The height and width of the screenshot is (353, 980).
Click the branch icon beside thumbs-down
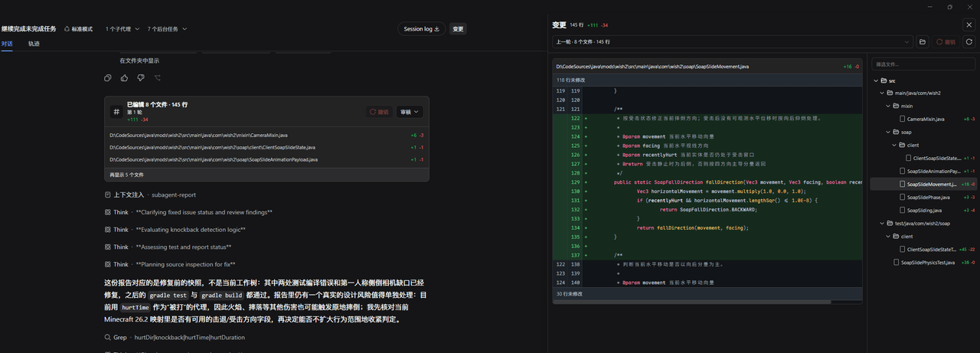pos(158,77)
